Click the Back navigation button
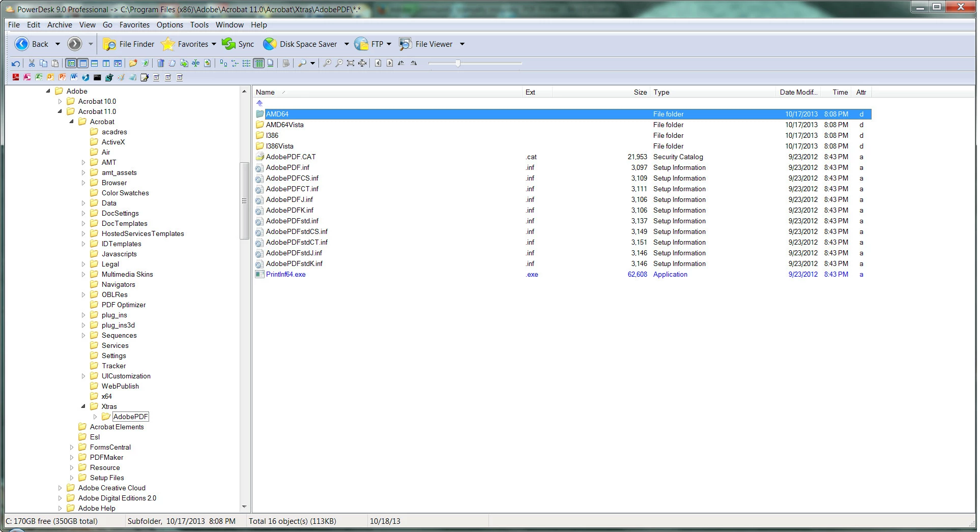 coord(32,44)
